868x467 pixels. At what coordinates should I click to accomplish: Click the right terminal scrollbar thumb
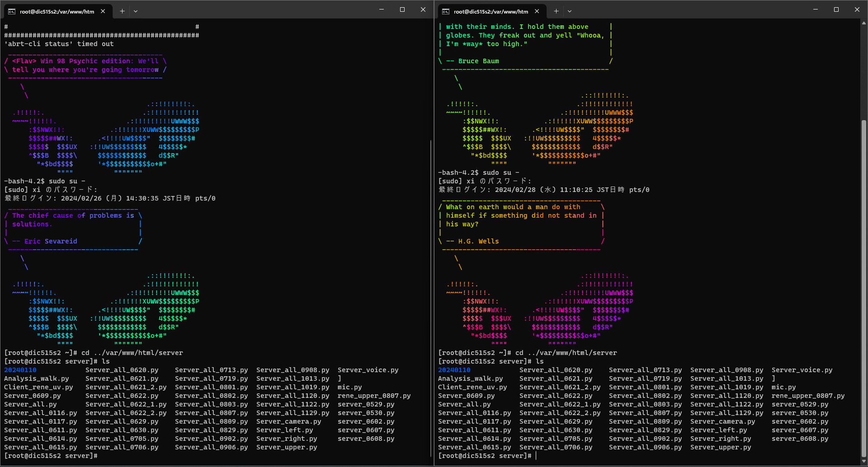864,289
